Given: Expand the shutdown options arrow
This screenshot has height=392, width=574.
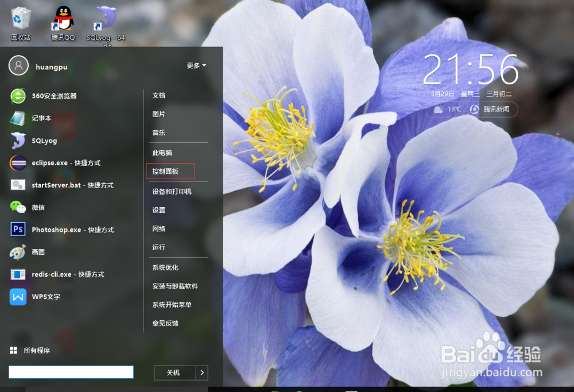Looking at the screenshot, I should click(x=202, y=372).
